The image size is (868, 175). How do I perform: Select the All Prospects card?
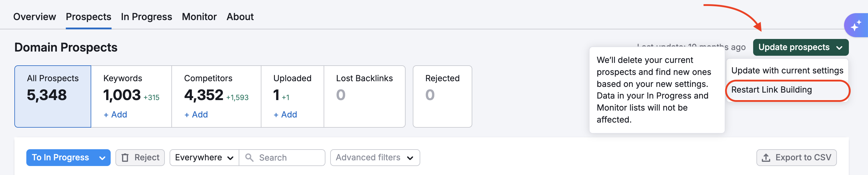click(53, 96)
